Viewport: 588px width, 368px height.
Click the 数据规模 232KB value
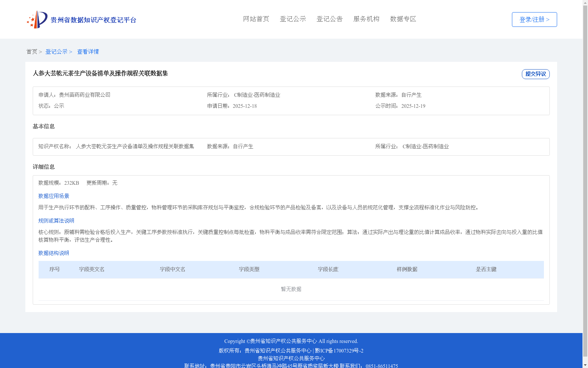pos(72,183)
